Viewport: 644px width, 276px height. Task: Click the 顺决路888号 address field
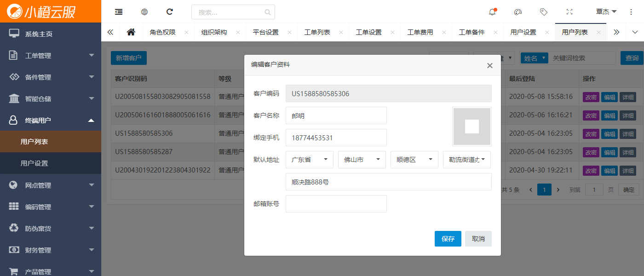point(389,182)
